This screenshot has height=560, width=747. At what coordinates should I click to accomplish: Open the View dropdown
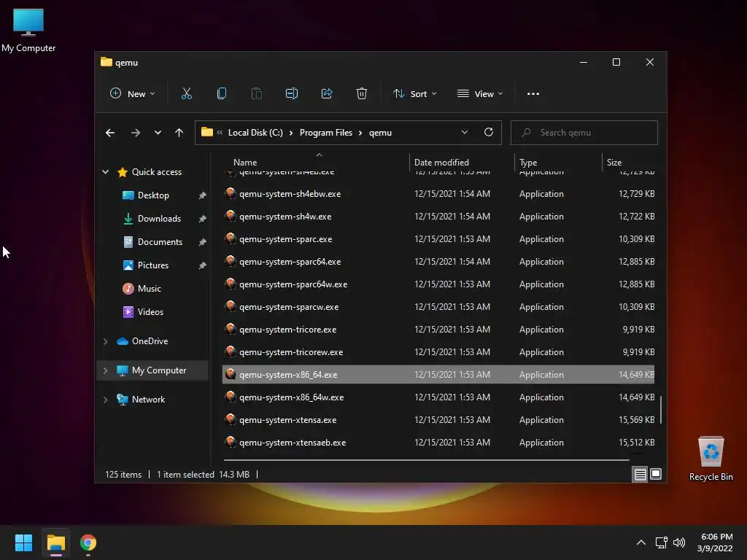pyautogui.click(x=480, y=94)
